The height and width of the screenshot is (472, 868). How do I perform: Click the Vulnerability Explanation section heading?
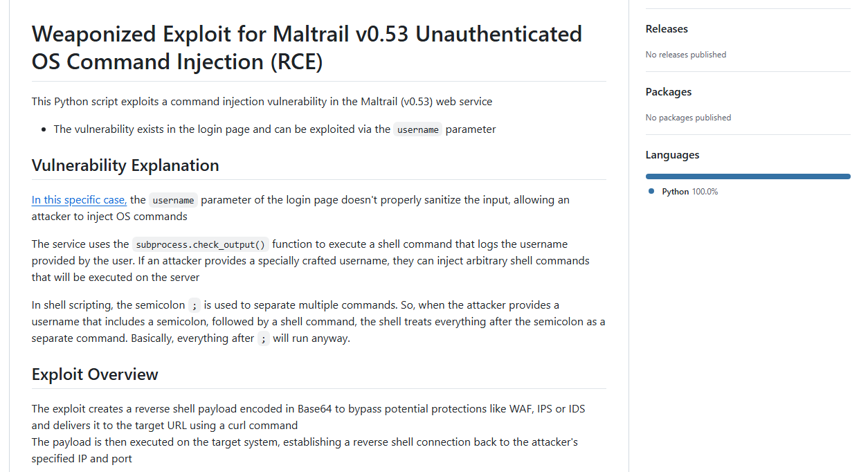(x=125, y=165)
